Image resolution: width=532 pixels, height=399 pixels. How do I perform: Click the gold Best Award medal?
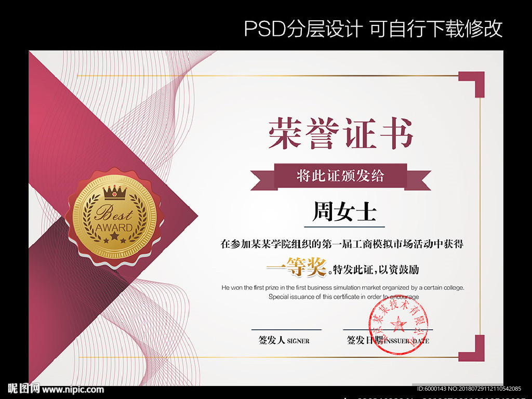tap(115, 217)
